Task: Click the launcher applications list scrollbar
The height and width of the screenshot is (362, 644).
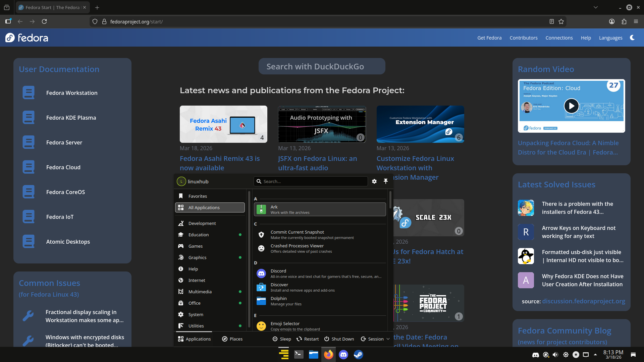Action: pyautogui.click(x=390, y=199)
